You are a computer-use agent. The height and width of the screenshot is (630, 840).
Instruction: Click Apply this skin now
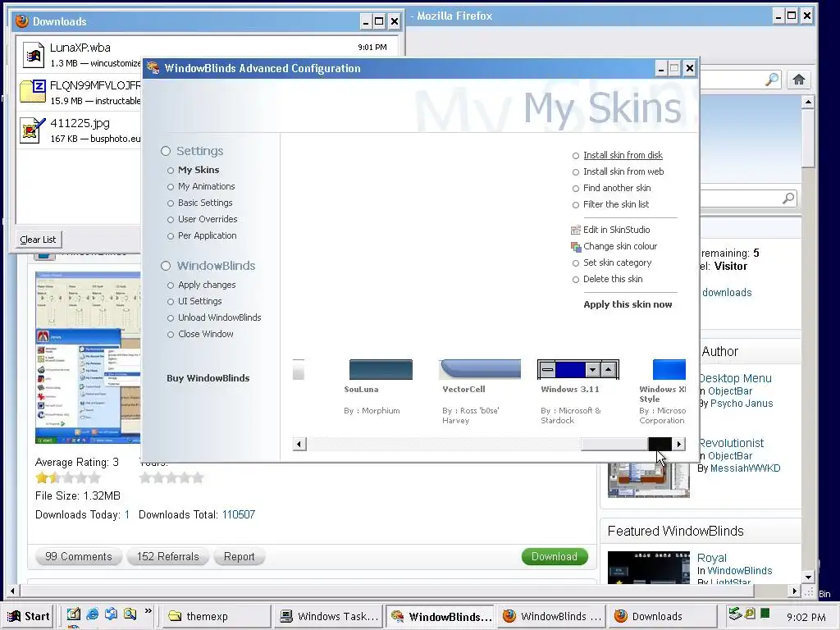(x=628, y=304)
